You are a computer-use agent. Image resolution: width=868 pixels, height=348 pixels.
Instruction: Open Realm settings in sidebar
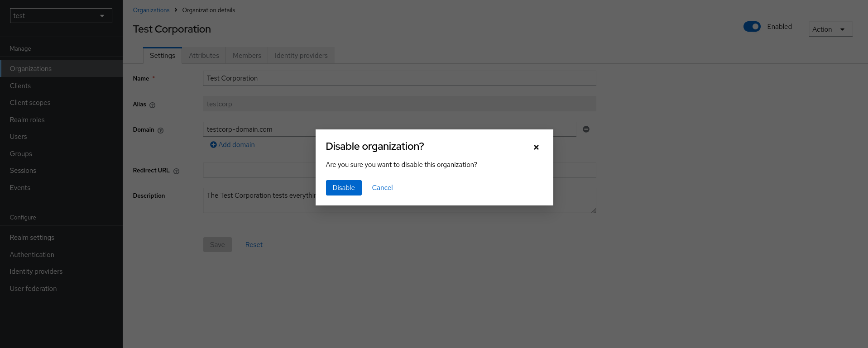(x=32, y=238)
